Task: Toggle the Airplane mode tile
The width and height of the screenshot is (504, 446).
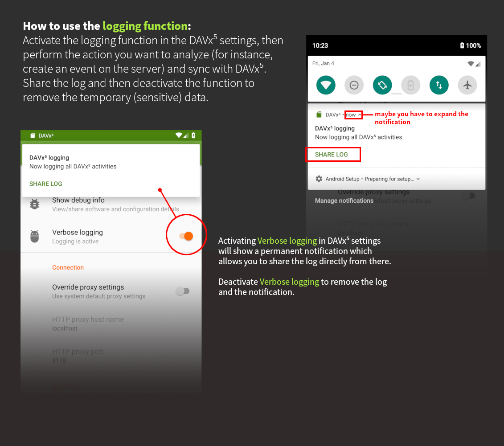Action: 467,85
